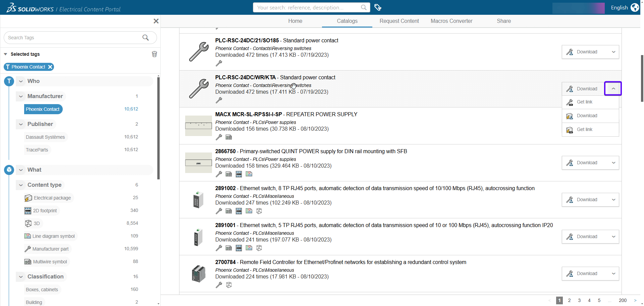Choose package Download entry in open dropdown menu
The image size is (644, 306).
pos(590,116)
